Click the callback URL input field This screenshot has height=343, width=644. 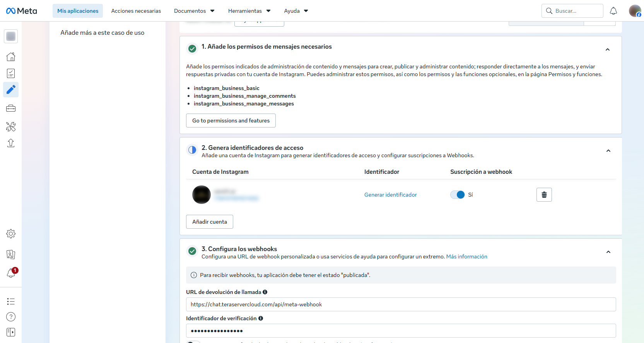pos(401,304)
